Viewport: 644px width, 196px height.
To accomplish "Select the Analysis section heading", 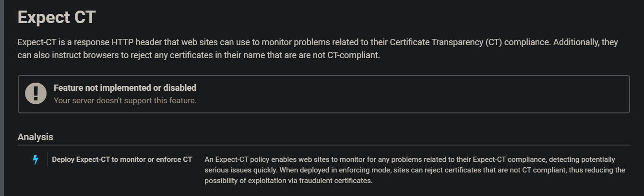I will 36,137.
